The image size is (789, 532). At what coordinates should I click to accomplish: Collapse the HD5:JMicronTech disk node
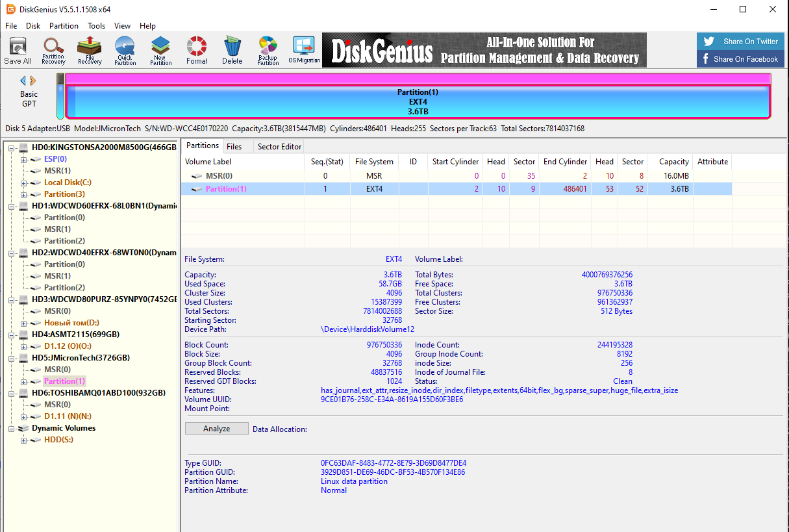coord(12,358)
